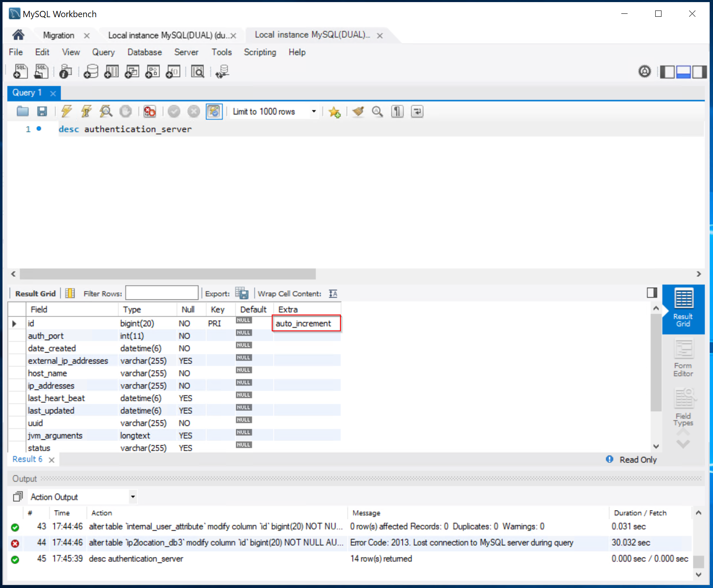The width and height of the screenshot is (713, 588).
Task: Expand the Action Output dropdown
Action: [x=133, y=497]
